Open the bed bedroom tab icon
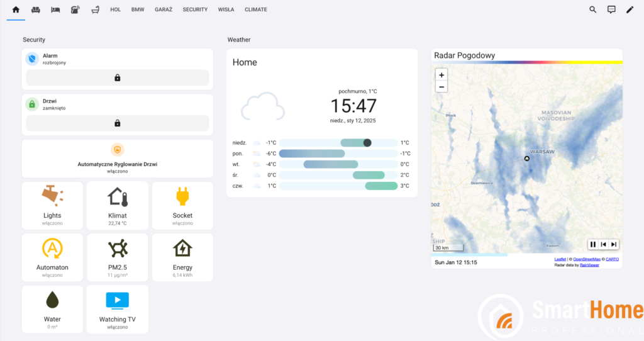Viewport: 644px width, 341px height. click(55, 9)
